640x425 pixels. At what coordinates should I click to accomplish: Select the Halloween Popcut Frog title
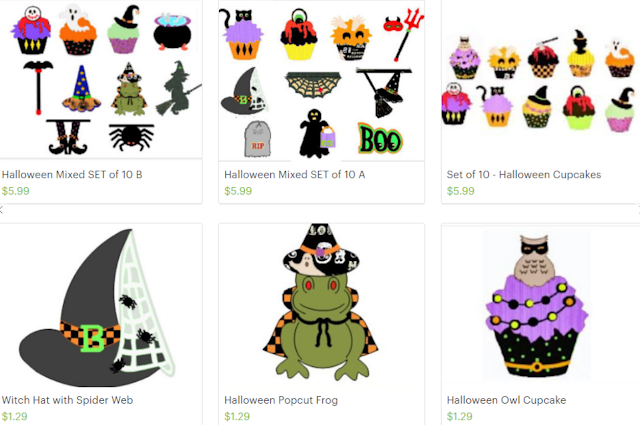click(281, 400)
